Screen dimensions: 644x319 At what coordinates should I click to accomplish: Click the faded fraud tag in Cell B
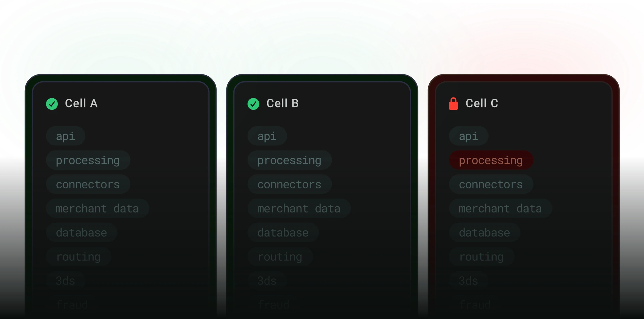pyautogui.click(x=273, y=305)
